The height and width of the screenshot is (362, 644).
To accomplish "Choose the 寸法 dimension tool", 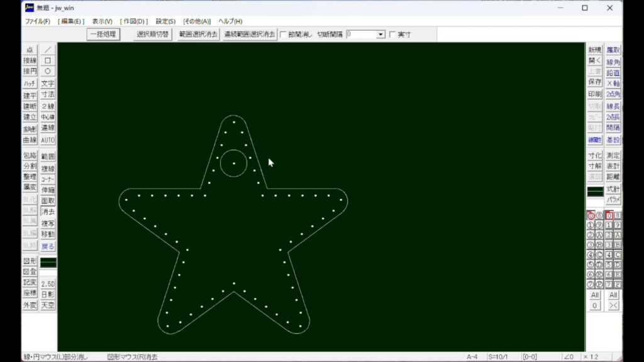I will [48, 94].
